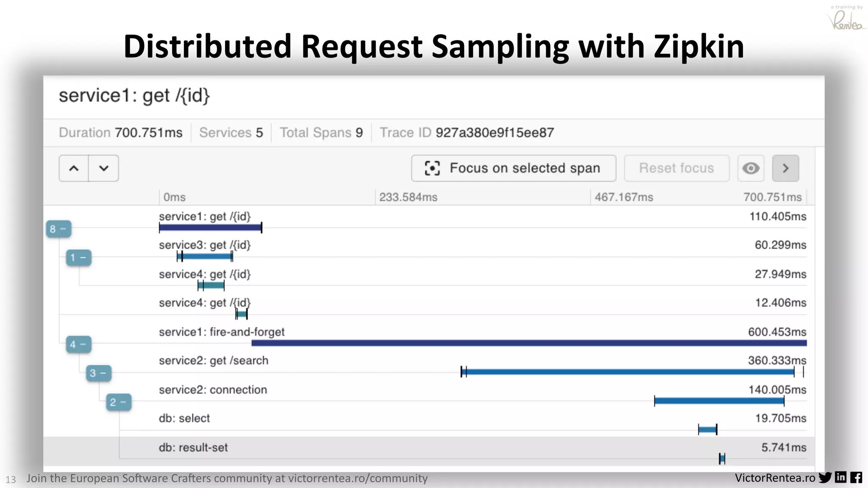Open the VictorRentea.ro link
Screen dimensions: 868x488
775,478
